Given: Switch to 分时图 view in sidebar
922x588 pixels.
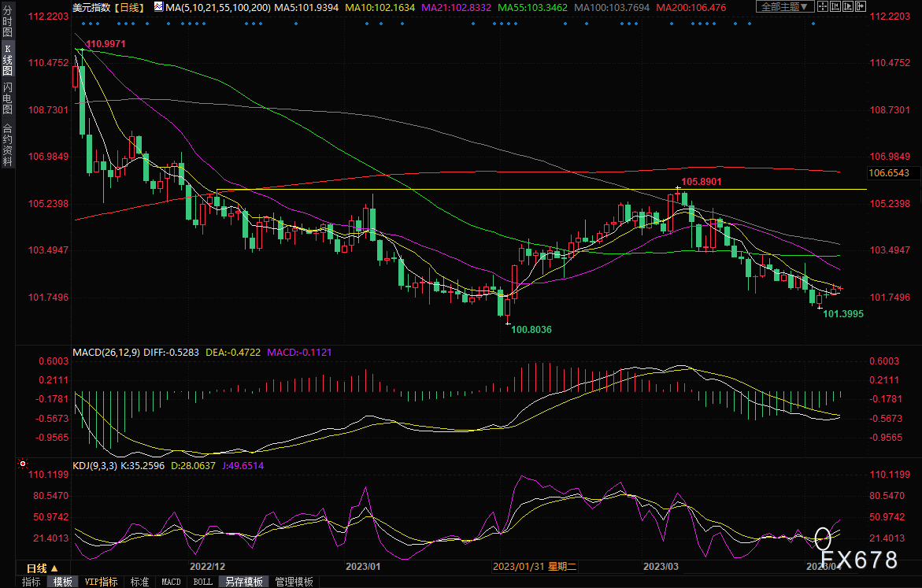Looking at the screenshot, I should [x=8, y=22].
